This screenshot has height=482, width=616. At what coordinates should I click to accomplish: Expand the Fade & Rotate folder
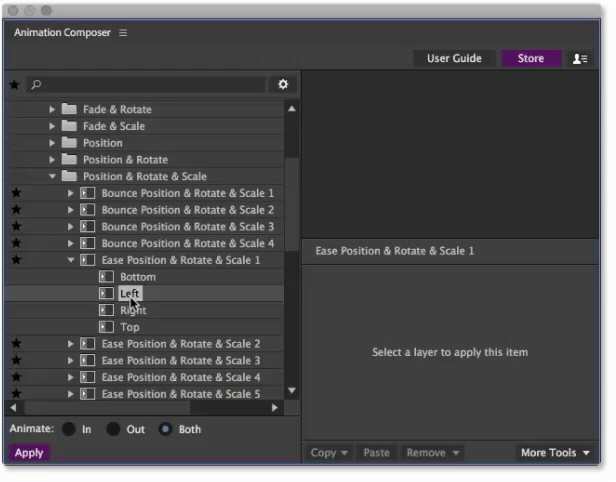52,109
